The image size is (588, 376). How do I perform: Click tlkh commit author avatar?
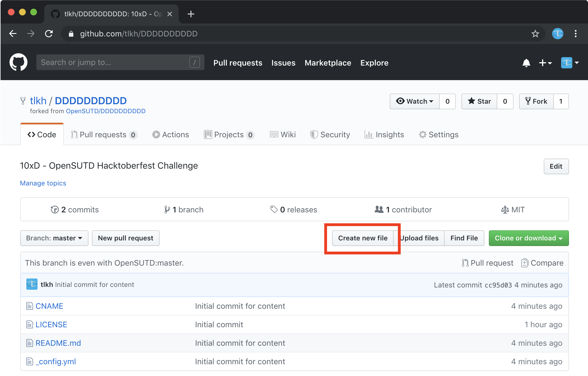pos(32,284)
